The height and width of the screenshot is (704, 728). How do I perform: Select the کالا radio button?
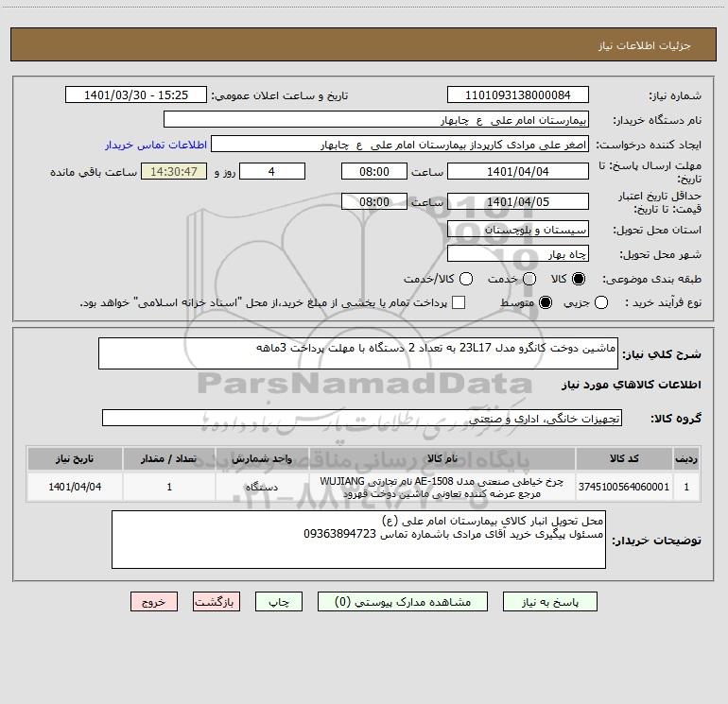coord(579,279)
